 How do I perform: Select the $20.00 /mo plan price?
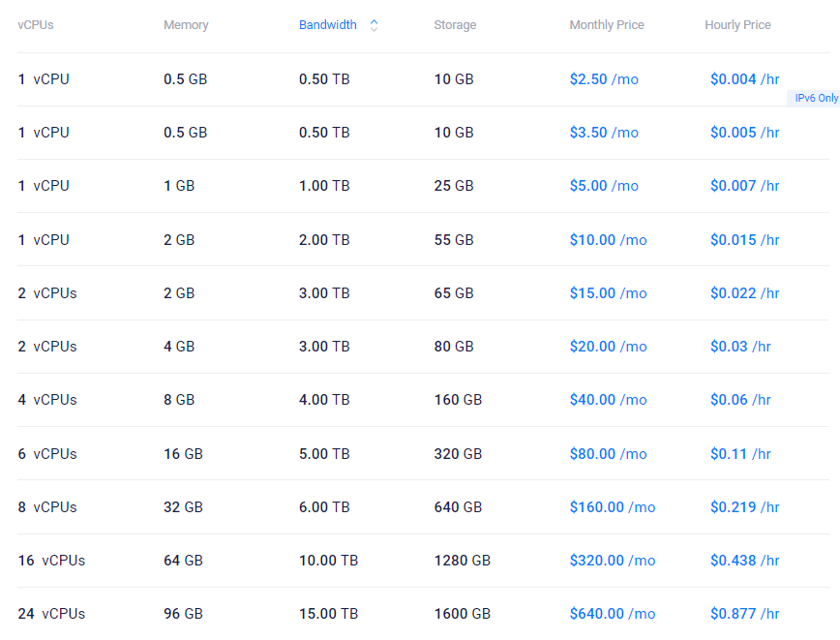click(x=608, y=347)
